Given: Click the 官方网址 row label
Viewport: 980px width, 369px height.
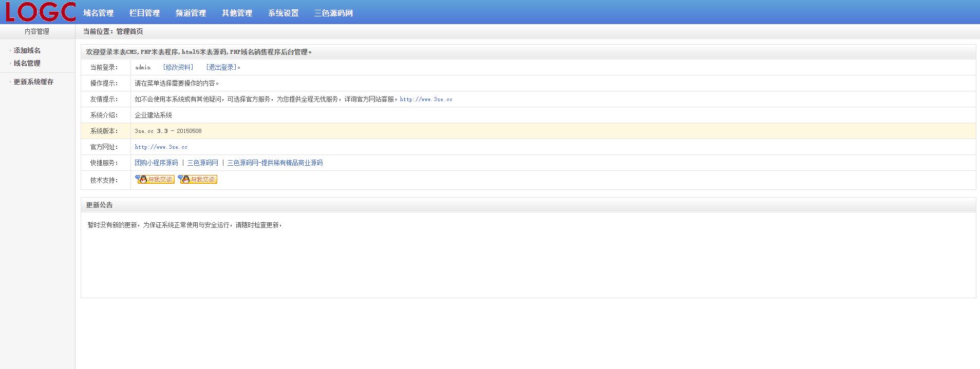Looking at the screenshot, I should click(x=104, y=147).
